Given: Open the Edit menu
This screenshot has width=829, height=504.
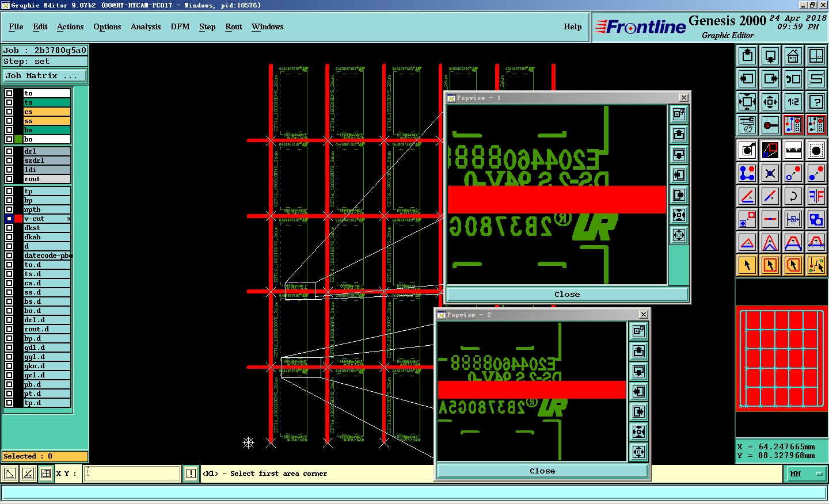Looking at the screenshot, I should 40,26.
